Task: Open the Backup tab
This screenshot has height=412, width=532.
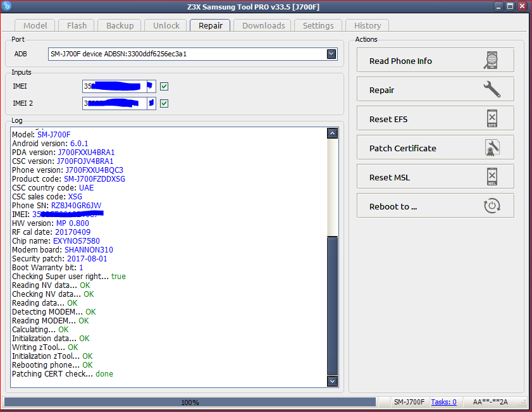Action: click(120, 25)
